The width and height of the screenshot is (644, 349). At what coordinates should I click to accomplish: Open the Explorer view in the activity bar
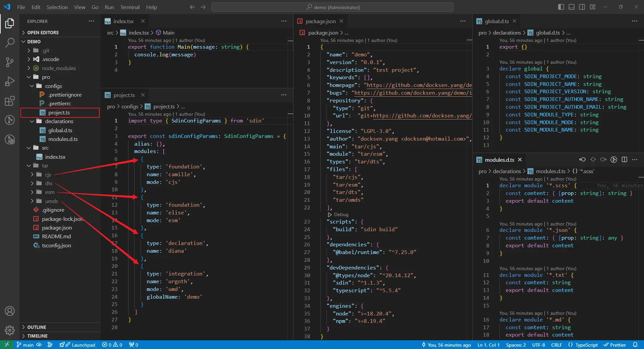point(10,23)
